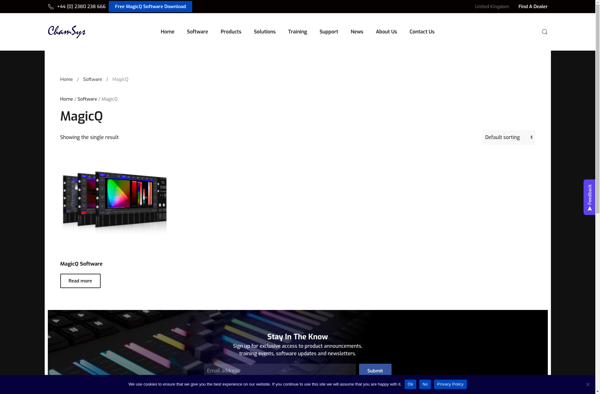Click the phone icon beside the number

point(51,7)
